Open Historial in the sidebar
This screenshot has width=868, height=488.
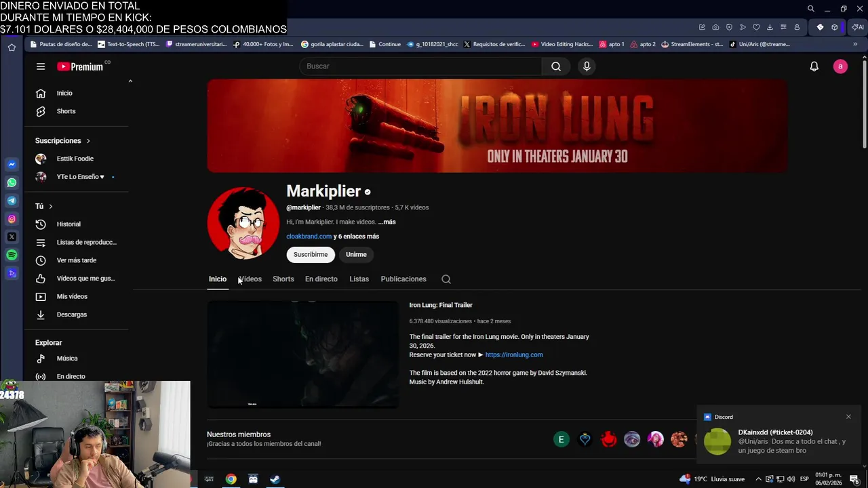[76, 224]
